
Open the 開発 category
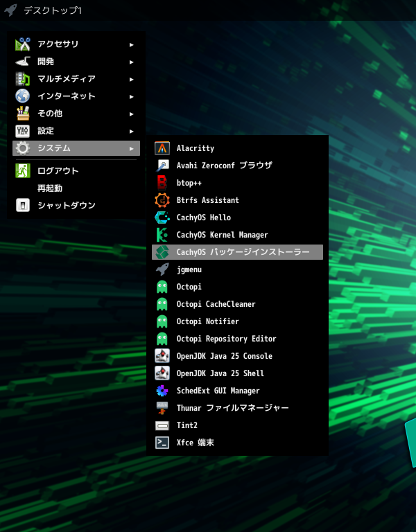click(x=76, y=62)
